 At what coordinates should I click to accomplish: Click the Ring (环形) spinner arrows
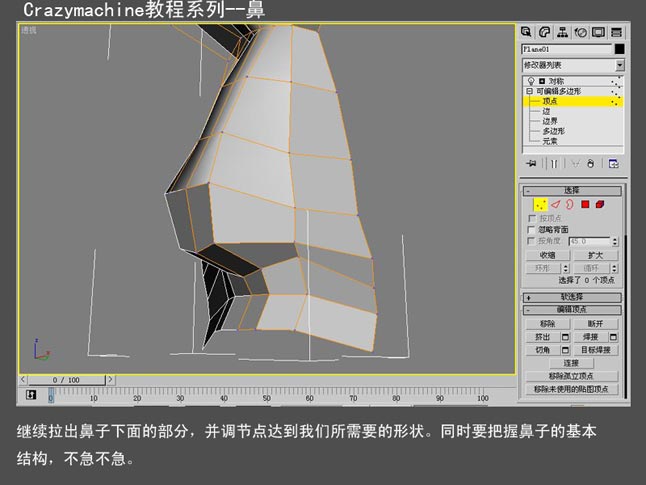pos(566,268)
